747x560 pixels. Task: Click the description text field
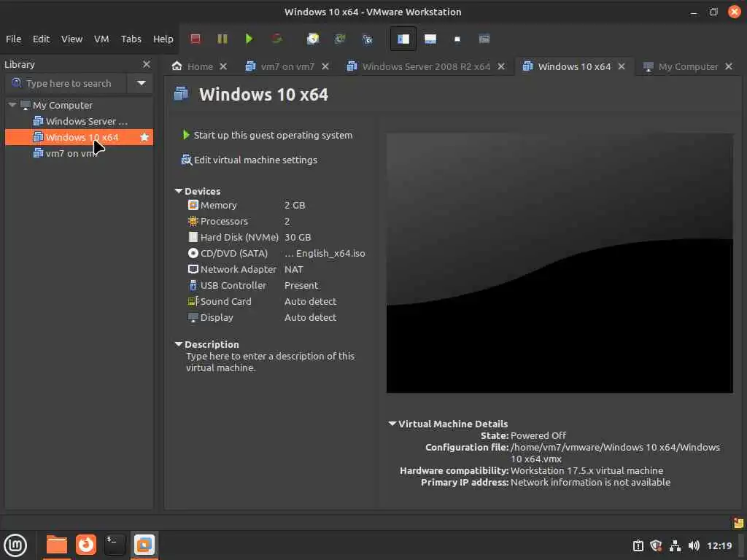[270, 362]
